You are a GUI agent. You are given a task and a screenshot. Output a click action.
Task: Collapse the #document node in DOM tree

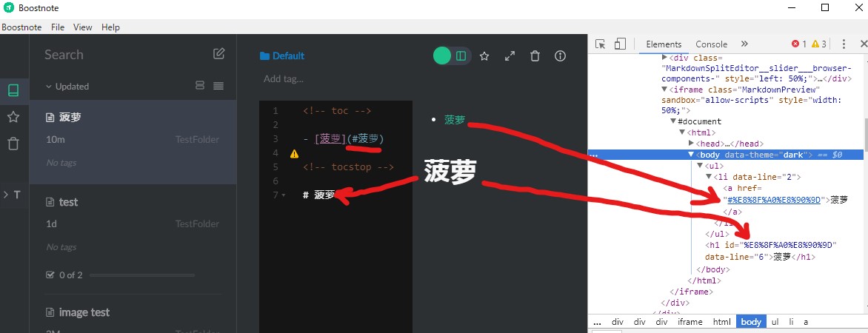(673, 121)
